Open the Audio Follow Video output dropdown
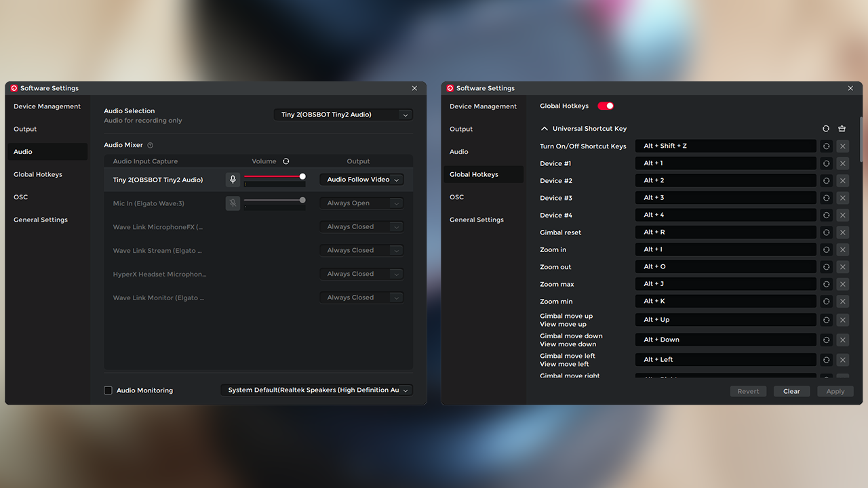 (361, 180)
